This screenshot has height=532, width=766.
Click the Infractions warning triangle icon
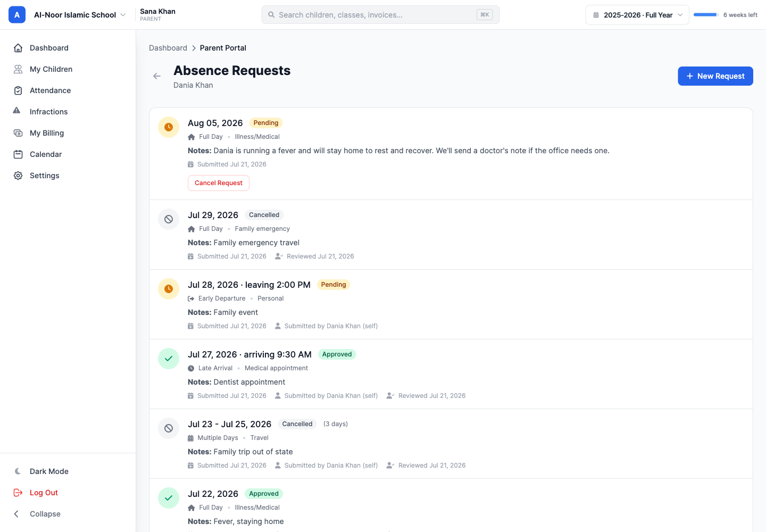coord(16,111)
